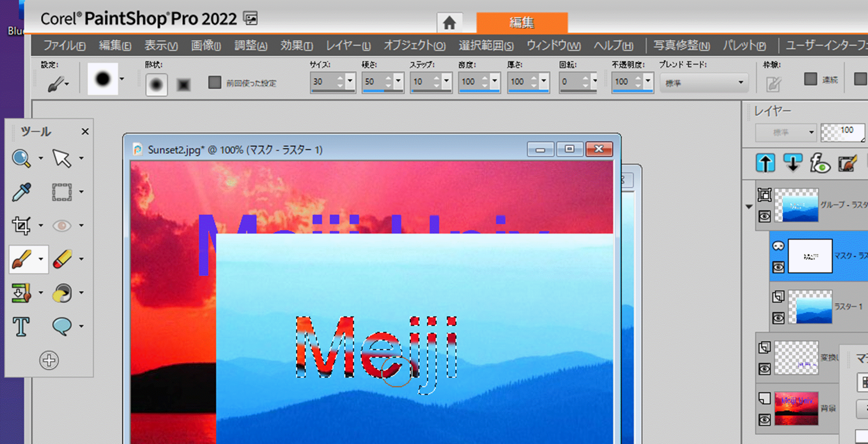Switch to the 編集 tab
The height and width of the screenshot is (444, 868).
click(522, 23)
